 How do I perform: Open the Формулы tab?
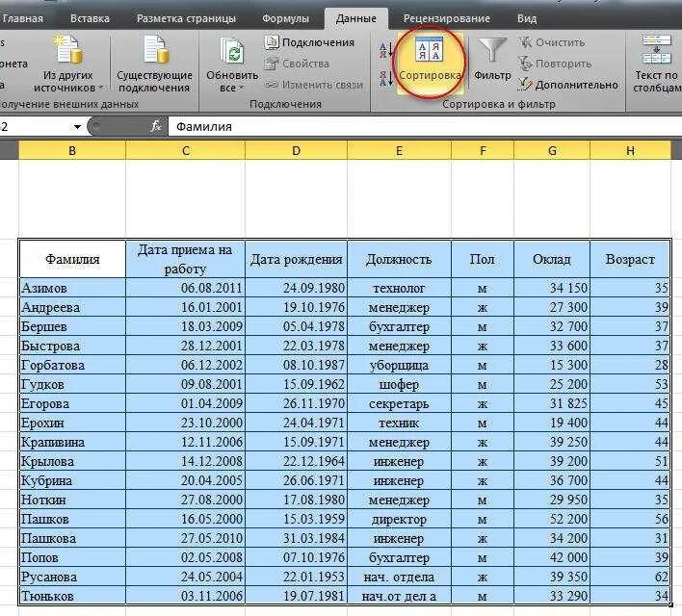(285, 18)
